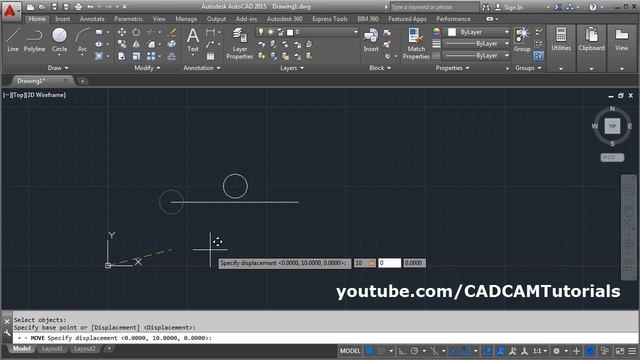Click the Undo arrow in Quick Access toolbar
Image resolution: width=640 pixels, height=360 pixels.
[x=90, y=7]
